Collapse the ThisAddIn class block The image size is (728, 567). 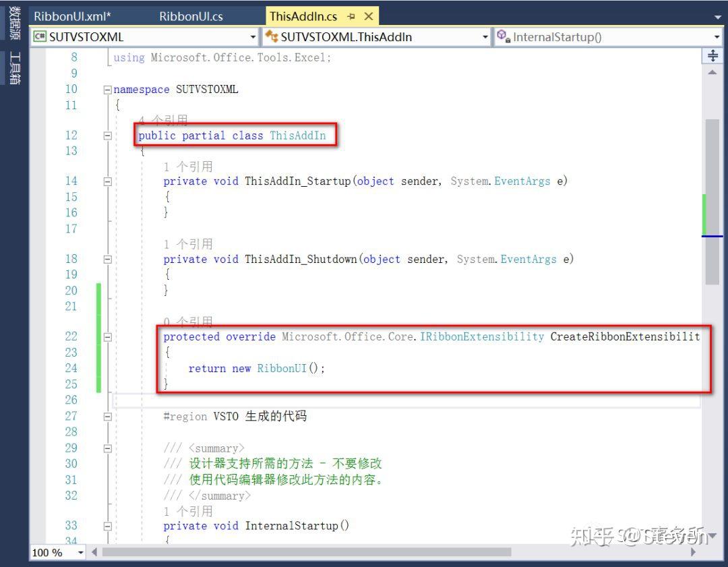[108, 136]
